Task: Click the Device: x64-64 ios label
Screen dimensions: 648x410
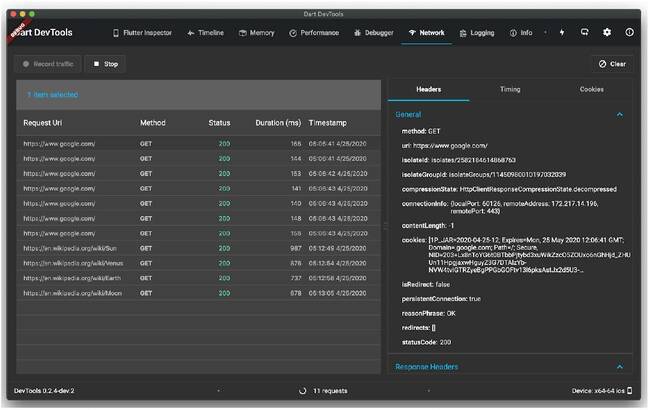Action: coord(598,391)
